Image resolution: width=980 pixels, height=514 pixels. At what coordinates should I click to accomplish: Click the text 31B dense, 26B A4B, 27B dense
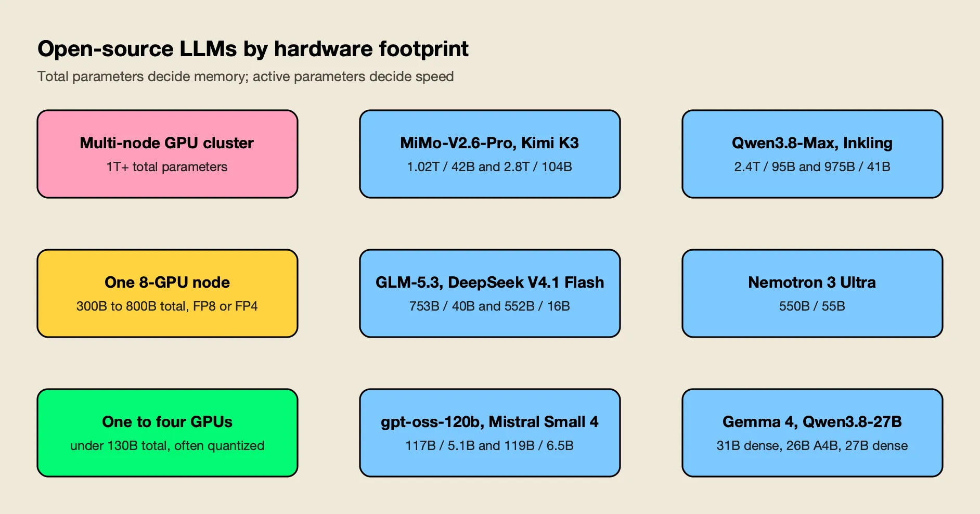pos(812,446)
